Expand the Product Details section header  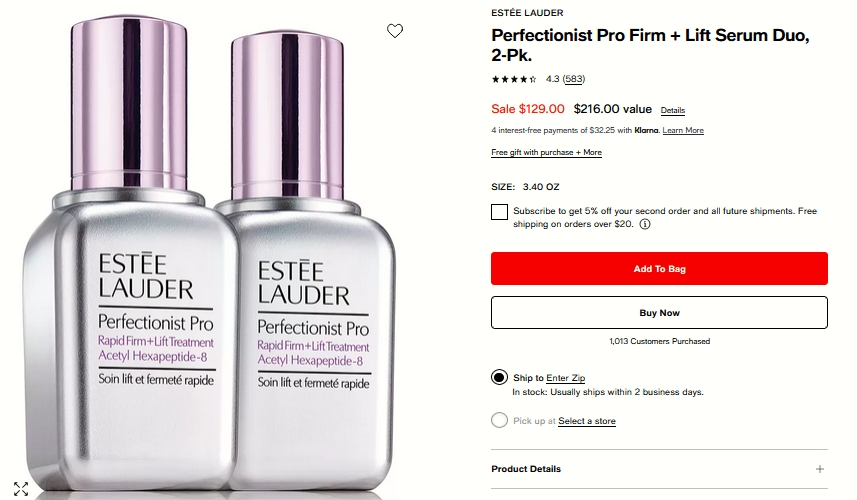click(659, 469)
